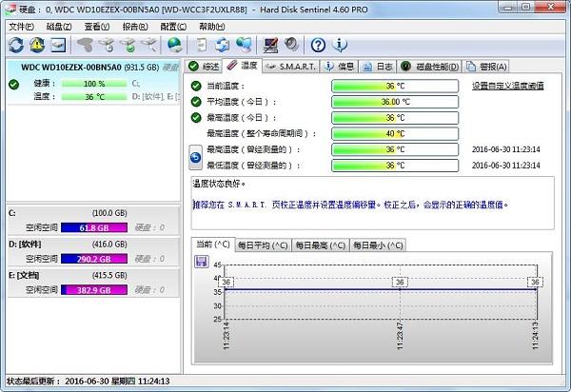Click the disk with green check icon
Image resolution: width=571 pixels, height=392 pixels.
tap(128, 45)
